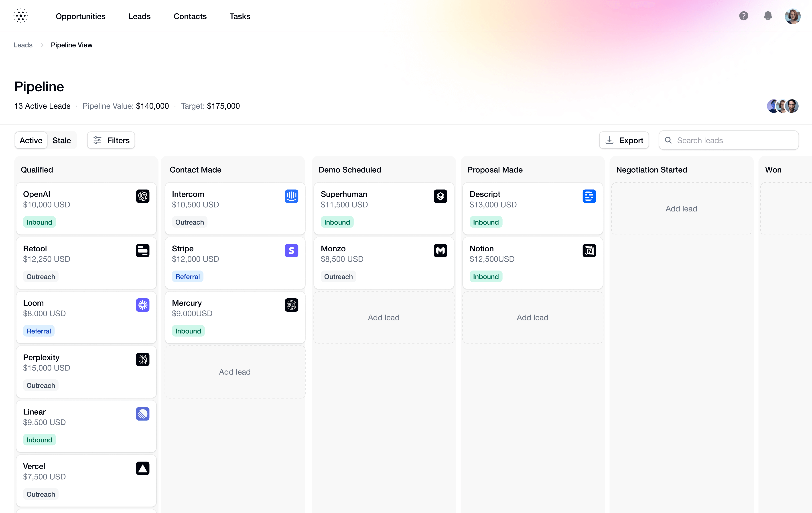
Task: Click the Monzo logo on its card
Action: click(x=440, y=250)
